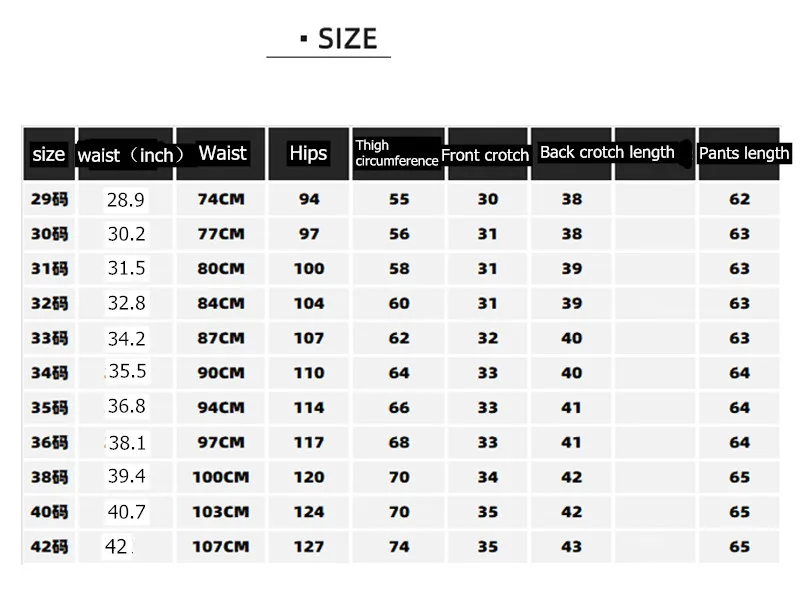Select the 74CM waist cell
The height and width of the screenshot is (593, 800).
[x=221, y=199]
